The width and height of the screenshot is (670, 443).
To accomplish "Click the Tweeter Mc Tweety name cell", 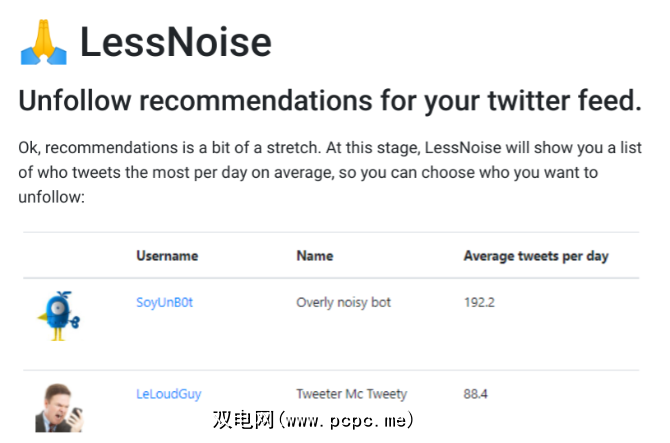I will [351, 394].
